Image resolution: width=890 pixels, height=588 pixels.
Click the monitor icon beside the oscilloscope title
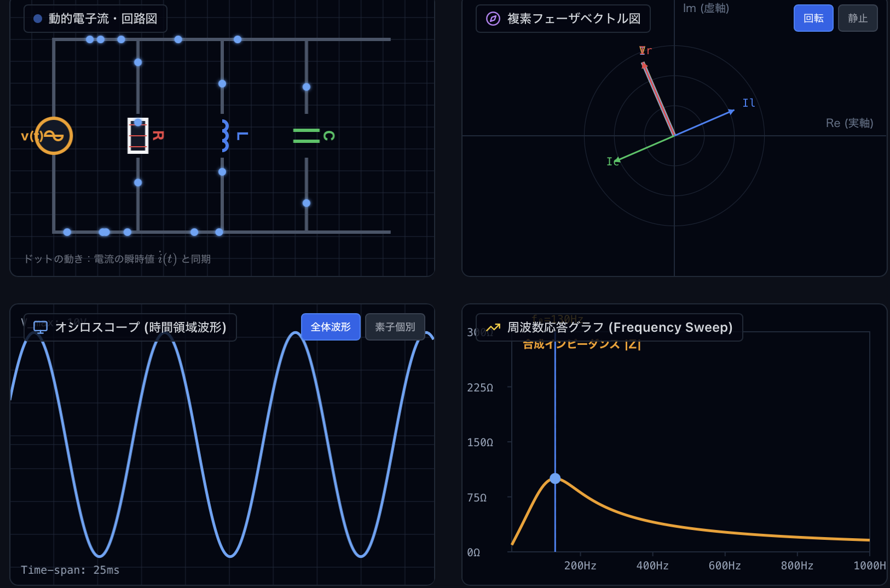point(41,327)
